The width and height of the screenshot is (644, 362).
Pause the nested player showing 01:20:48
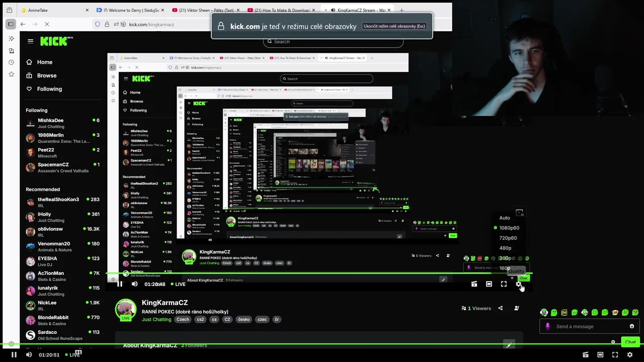click(x=120, y=284)
